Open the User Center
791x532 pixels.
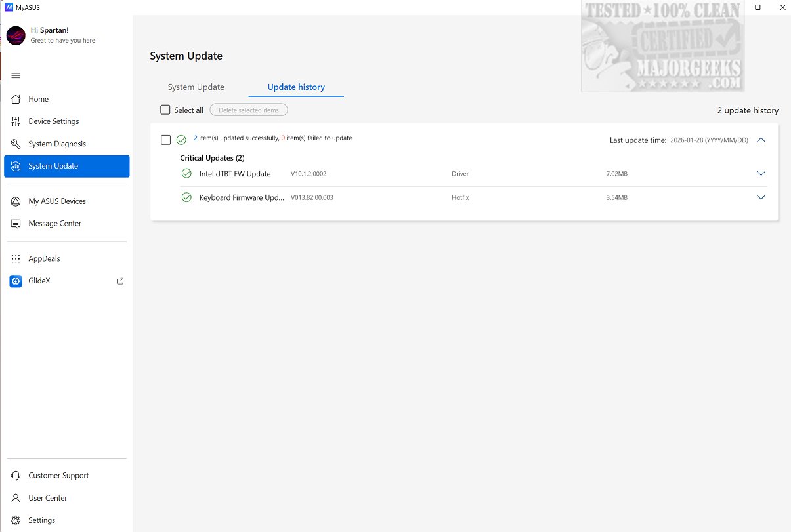point(66,498)
